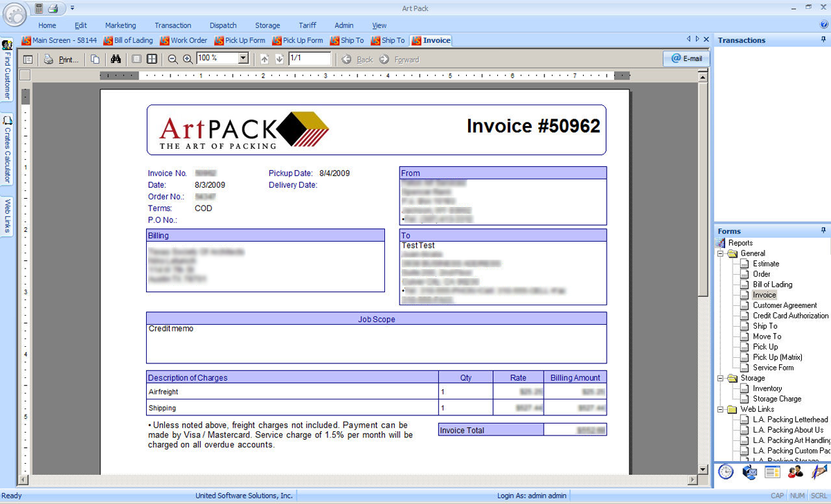
Task: Open the Crates Calculator side tab
Action: pos(7,149)
